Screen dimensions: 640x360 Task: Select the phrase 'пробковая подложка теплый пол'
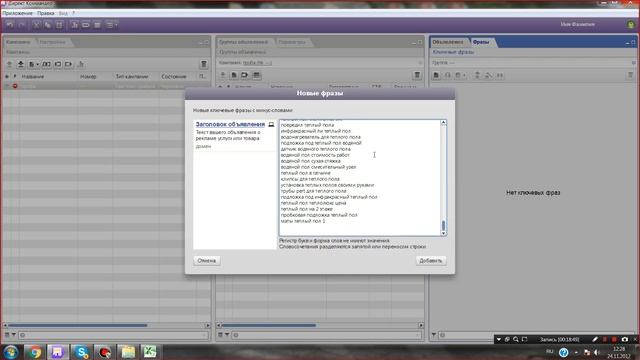pyautogui.click(x=319, y=215)
